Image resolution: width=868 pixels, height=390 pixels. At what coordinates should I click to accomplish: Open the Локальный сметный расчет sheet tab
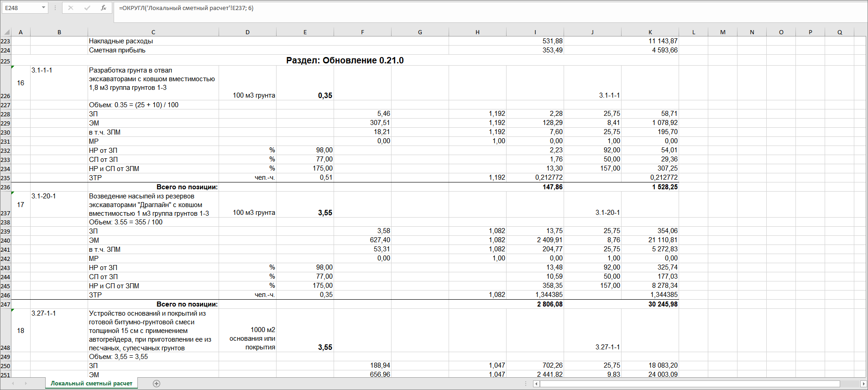coord(91,384)
